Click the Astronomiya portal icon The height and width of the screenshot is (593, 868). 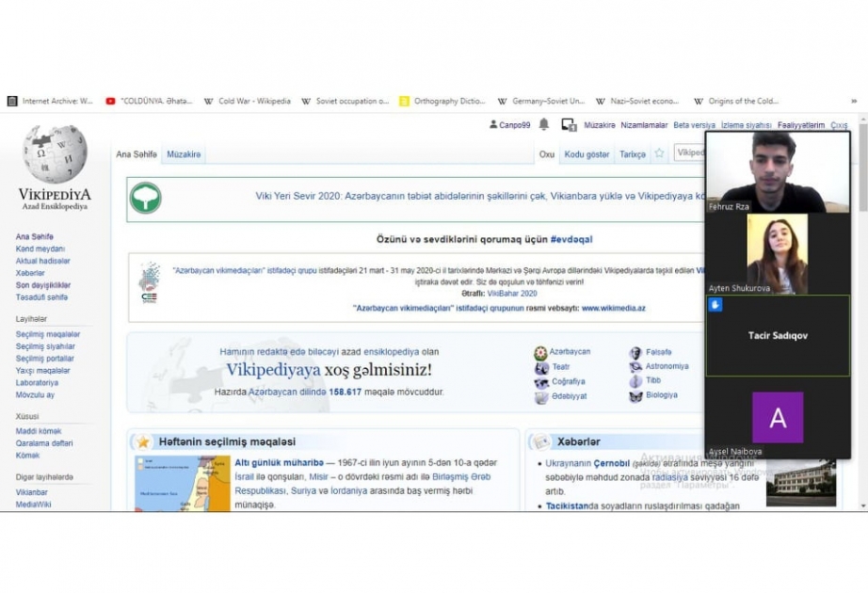point(635,366)
